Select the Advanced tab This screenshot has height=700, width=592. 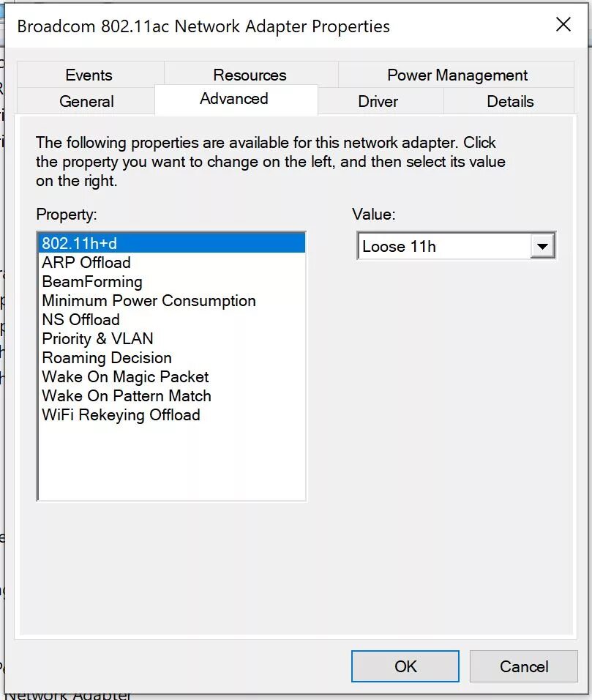point(234,99)
